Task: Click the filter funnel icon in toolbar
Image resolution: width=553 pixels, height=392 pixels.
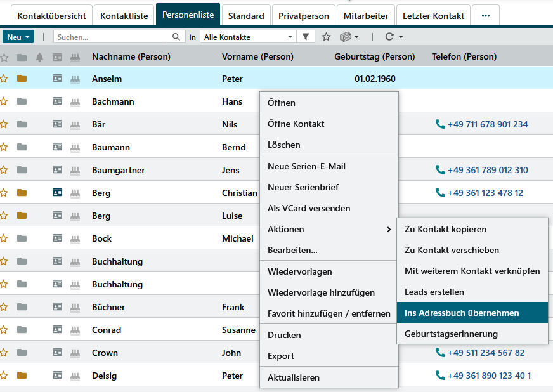Action: click(306, 37)
